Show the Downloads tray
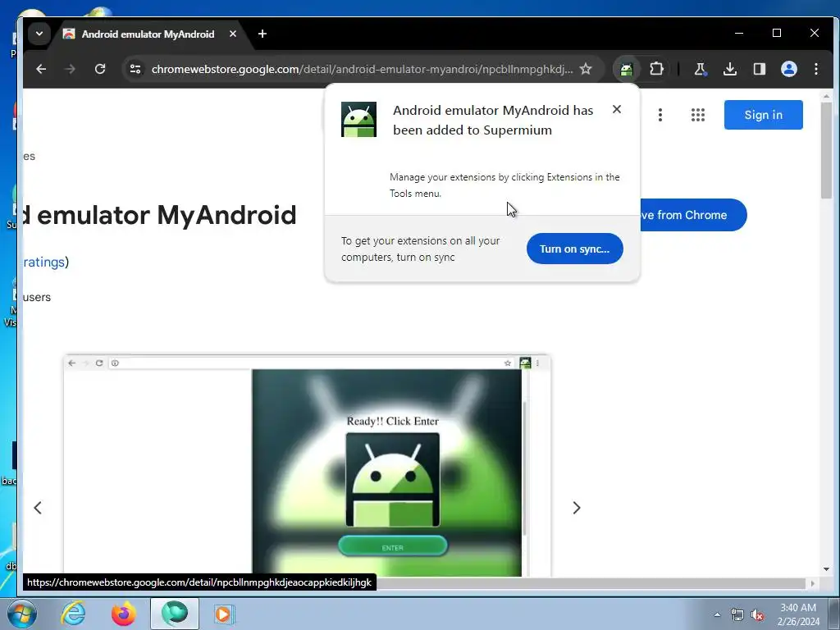 (729, 69)
